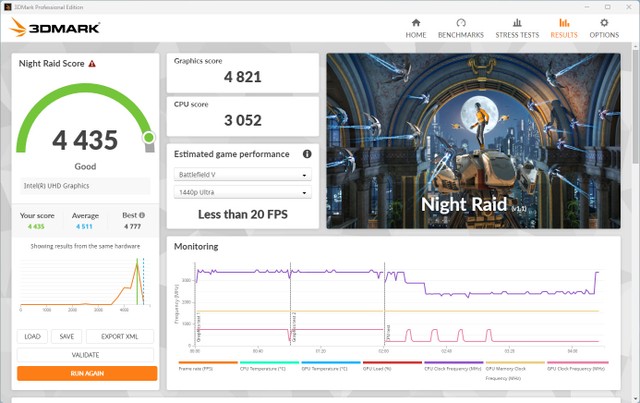Toggle GPU Load (%) legend swatch
Image resolution: width=640 pixels, height=403 pixels.
(392, 362)
